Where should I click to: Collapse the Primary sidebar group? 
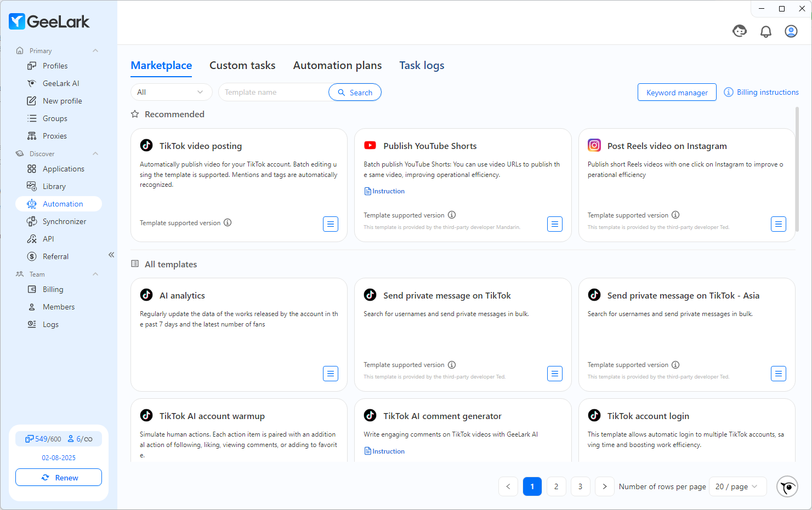tap(95, 50)
